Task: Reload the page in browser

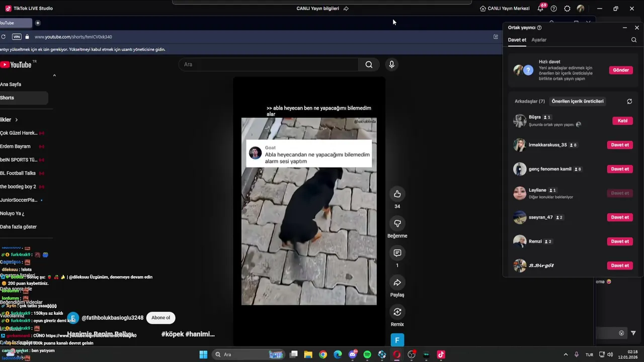Action: pos(3,37)
